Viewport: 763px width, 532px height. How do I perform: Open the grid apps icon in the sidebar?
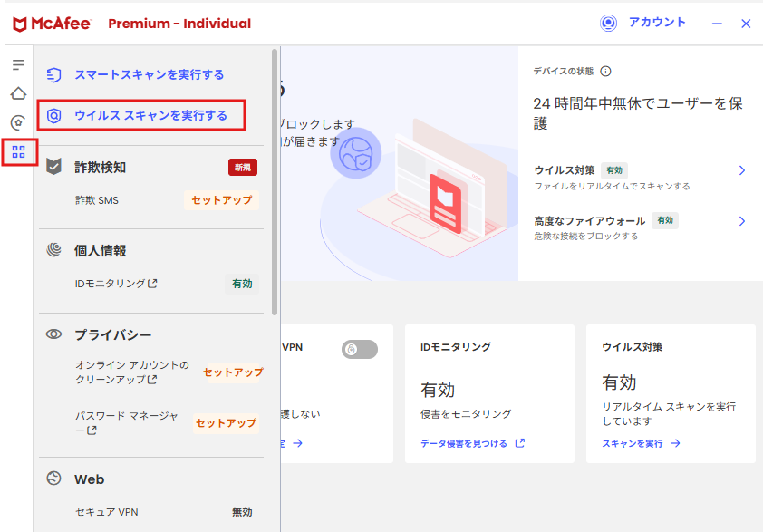click(18, 152)
